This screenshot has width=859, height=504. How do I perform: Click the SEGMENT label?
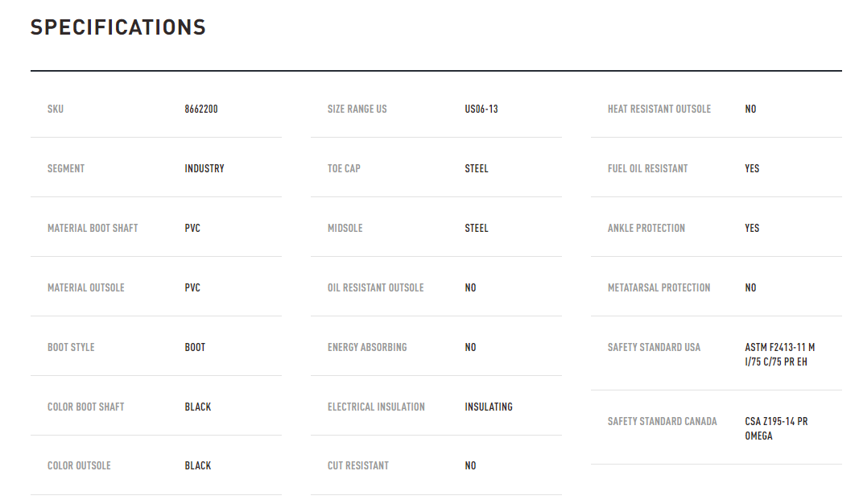tap(66, 168)
